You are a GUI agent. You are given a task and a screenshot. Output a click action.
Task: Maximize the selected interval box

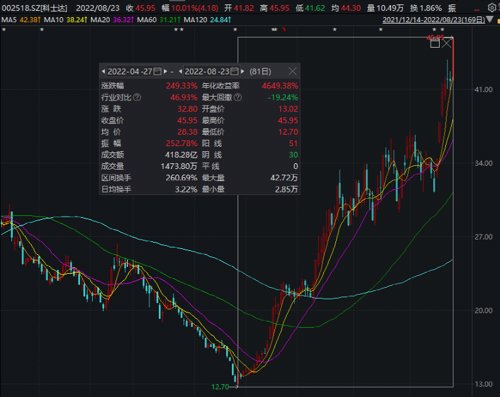coord(435,44)
